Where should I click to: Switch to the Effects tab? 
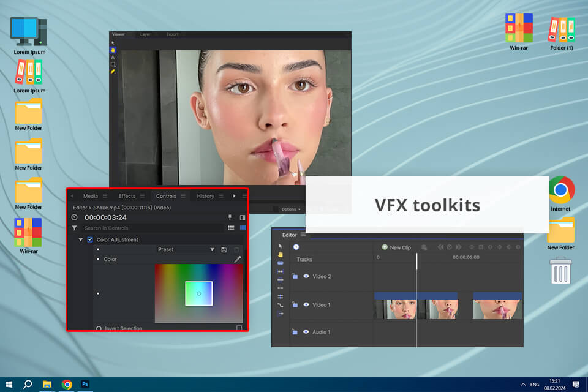(x=127, y=196)
